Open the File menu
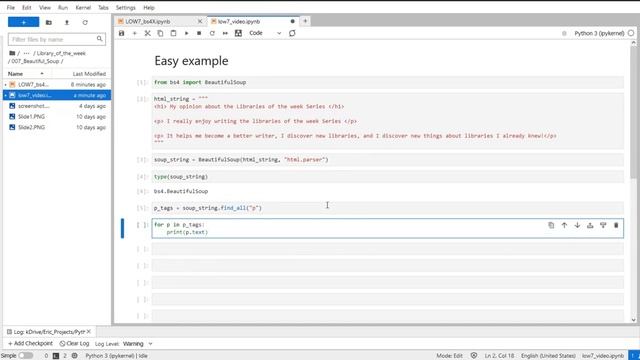The height and width of the screenshot is (360, 640). tap(11, 7)
